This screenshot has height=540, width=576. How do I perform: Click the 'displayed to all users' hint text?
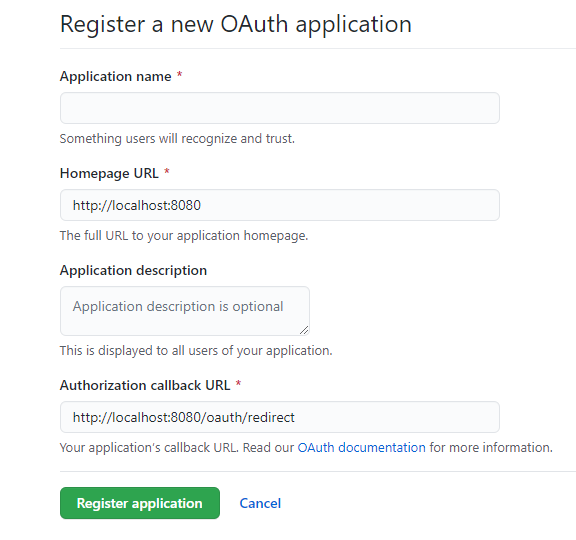coord(196,351)
